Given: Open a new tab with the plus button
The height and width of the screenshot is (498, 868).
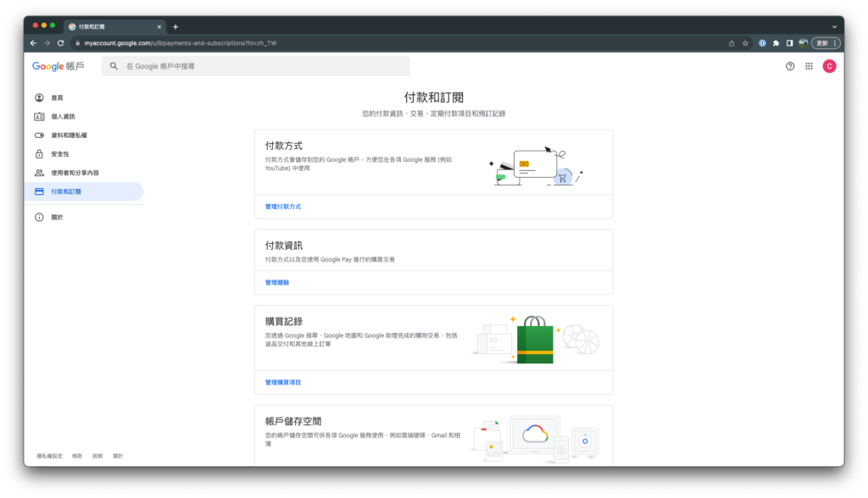Looking at the screenshot, I should pos(175,26).
